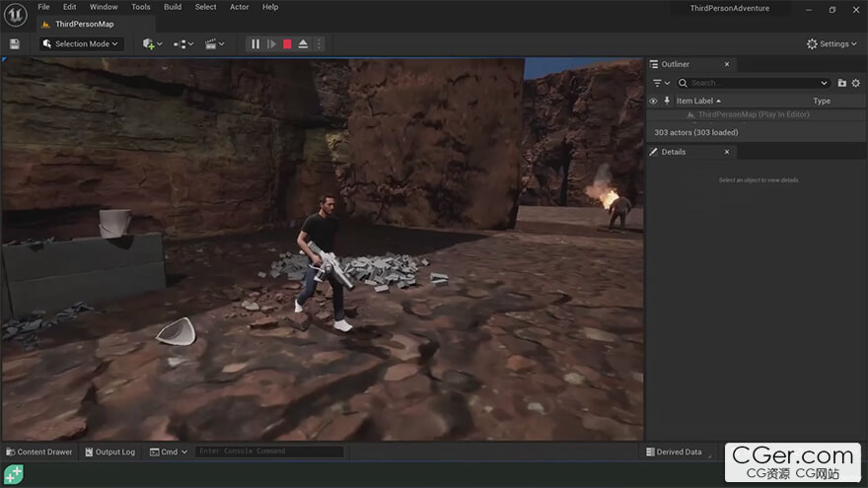Open the Edit menu

click(70, 7)
